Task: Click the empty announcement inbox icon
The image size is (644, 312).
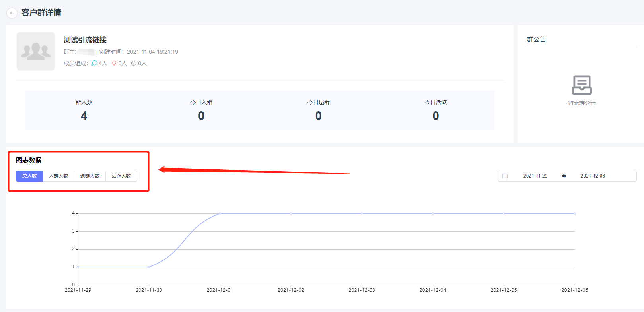Action: pyautogui.click(x=582, y=85)
